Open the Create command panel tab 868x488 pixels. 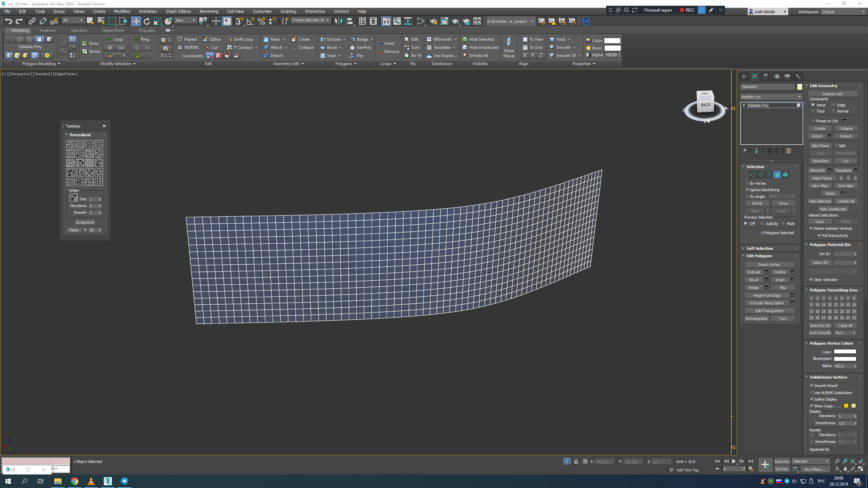point(744,77)
